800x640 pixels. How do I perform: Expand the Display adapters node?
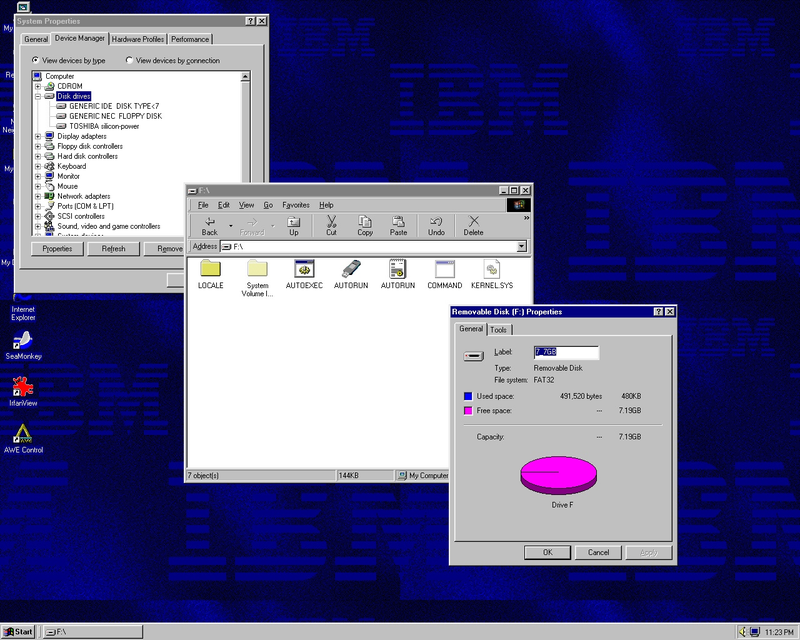(x=38, y=136)
